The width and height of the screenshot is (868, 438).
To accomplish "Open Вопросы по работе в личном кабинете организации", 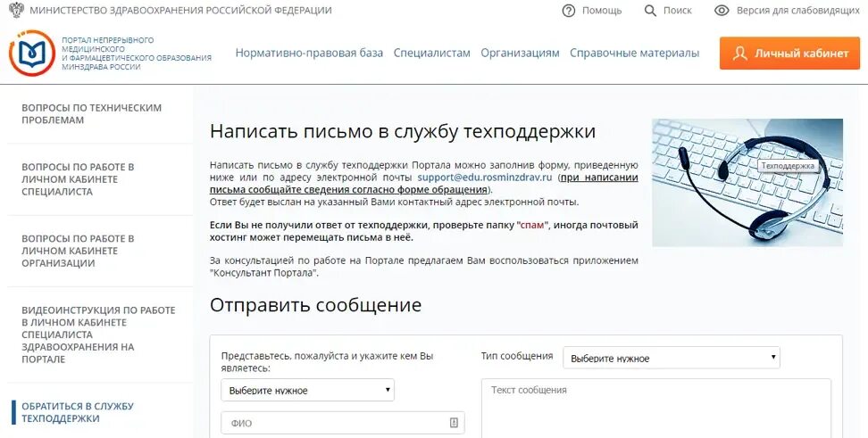I will [78, 251].
